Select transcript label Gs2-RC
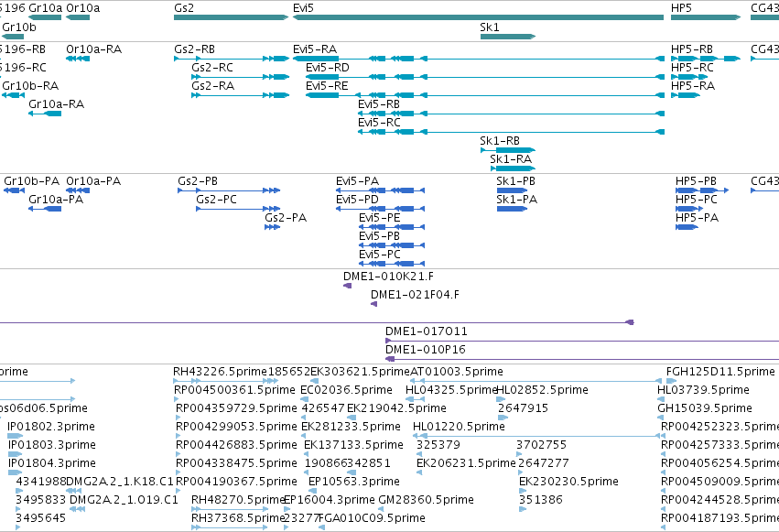Viewport: 779px width, 532px height. pyautogui.click(x=212, y=68)
